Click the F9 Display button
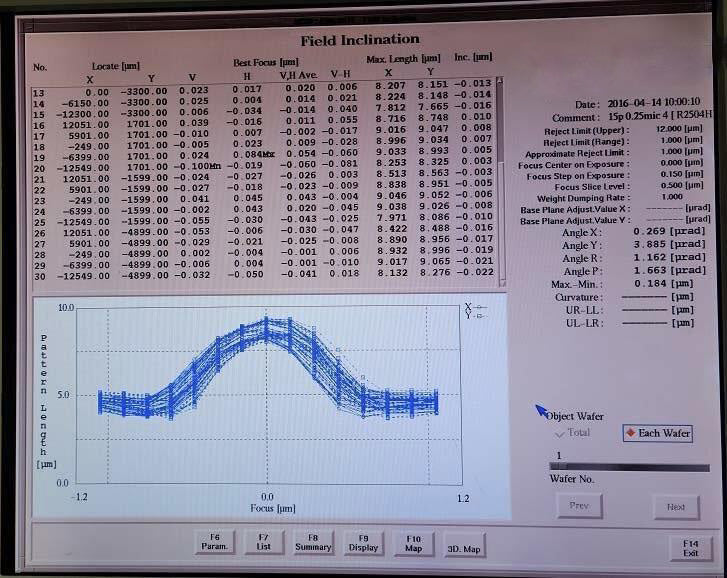 tap(364, 542)
